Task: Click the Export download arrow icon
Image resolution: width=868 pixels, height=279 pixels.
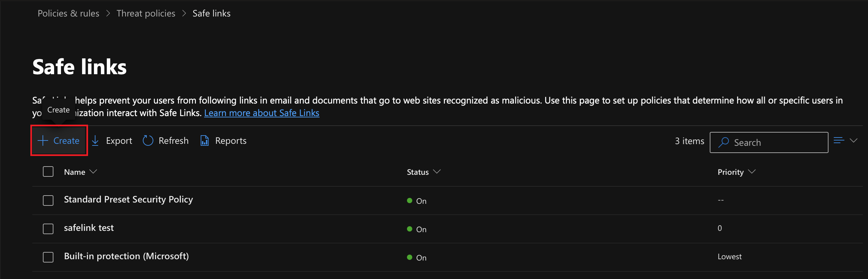Action: pyautogui.click(x=95, y=140)
